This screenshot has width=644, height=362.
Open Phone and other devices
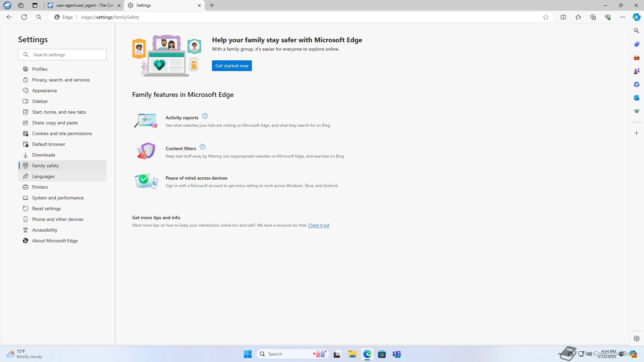coord(62,219)
